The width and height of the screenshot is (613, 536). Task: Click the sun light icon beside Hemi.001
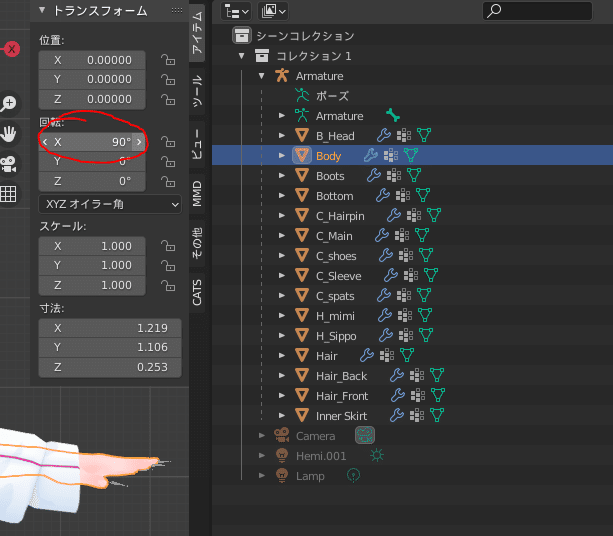(377, 455)
